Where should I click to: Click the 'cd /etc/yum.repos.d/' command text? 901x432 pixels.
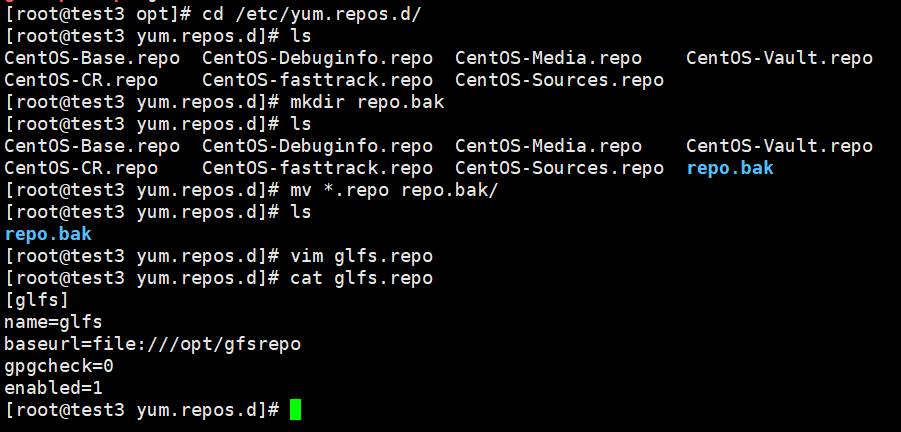pos(312,14)
